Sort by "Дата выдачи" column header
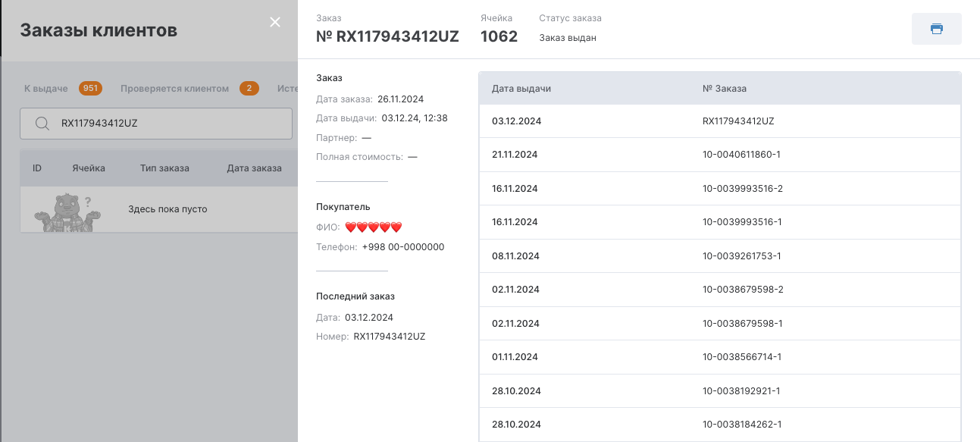Image resolution: width=980 pixels, height=442 pixels. 521,89
